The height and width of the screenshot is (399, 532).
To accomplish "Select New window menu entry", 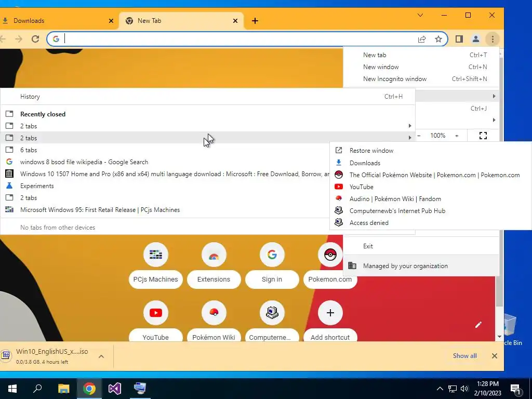I will click(x=421, y=67).
